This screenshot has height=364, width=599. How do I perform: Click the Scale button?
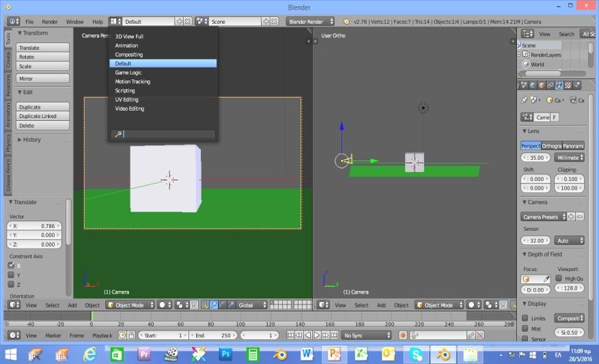click(x=43, y=66)
